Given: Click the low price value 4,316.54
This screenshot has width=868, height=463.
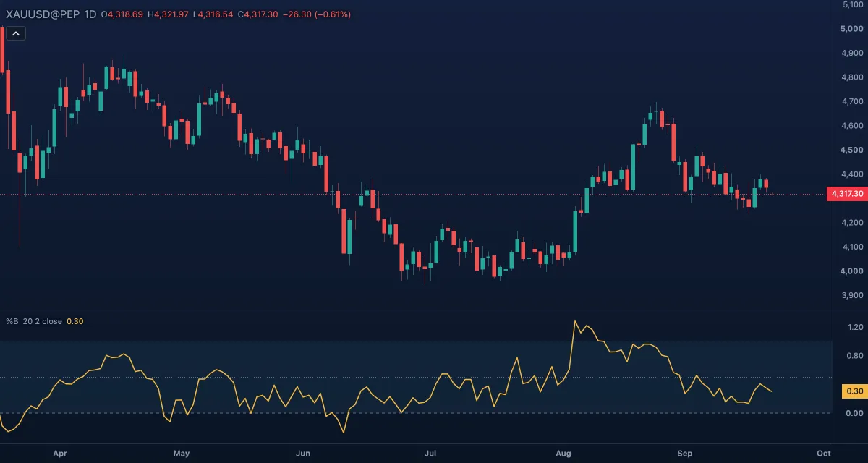Looking at the screenshot, I should tap(216, 14).
